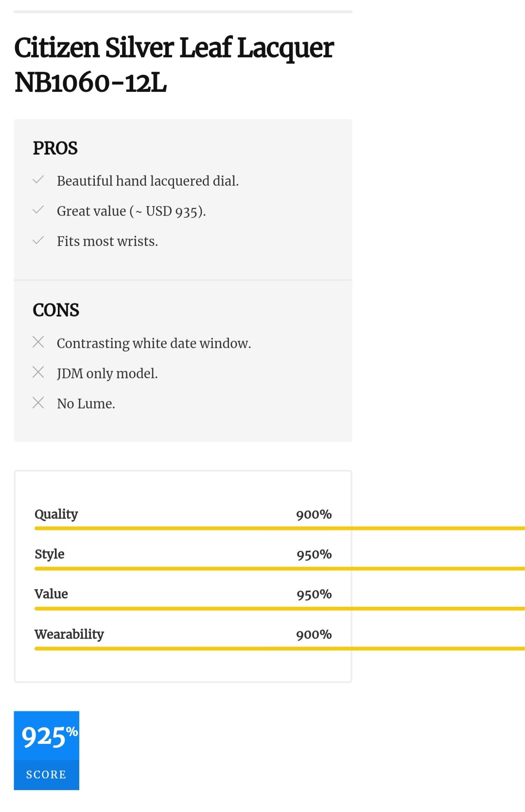
Task: Click the blue 925% score badge
Action: tap(47, 737)
